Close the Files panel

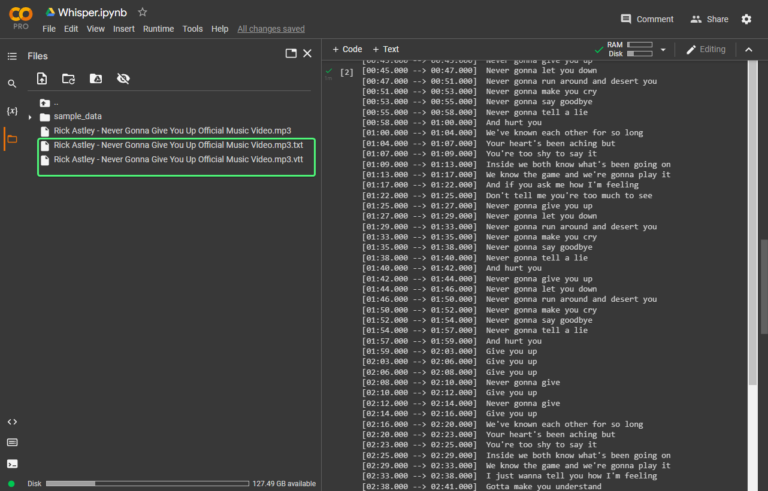(308, 54)
